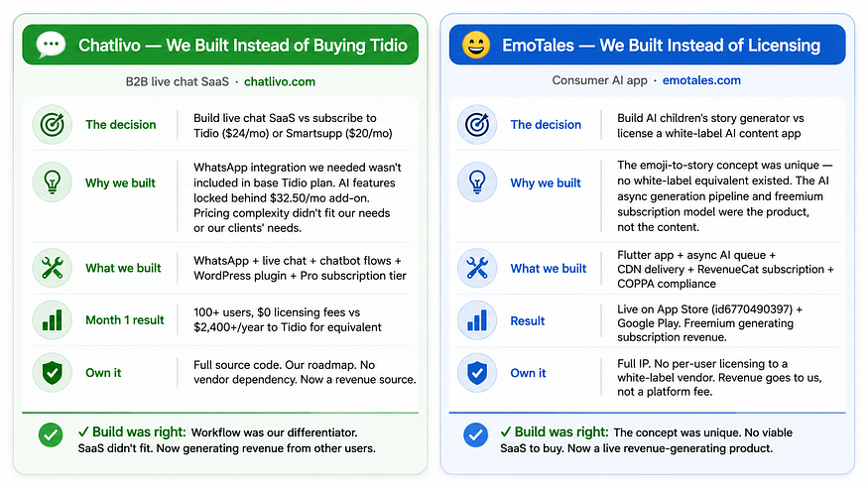Open the emotales.com link
868x488 pixels.
701,80
